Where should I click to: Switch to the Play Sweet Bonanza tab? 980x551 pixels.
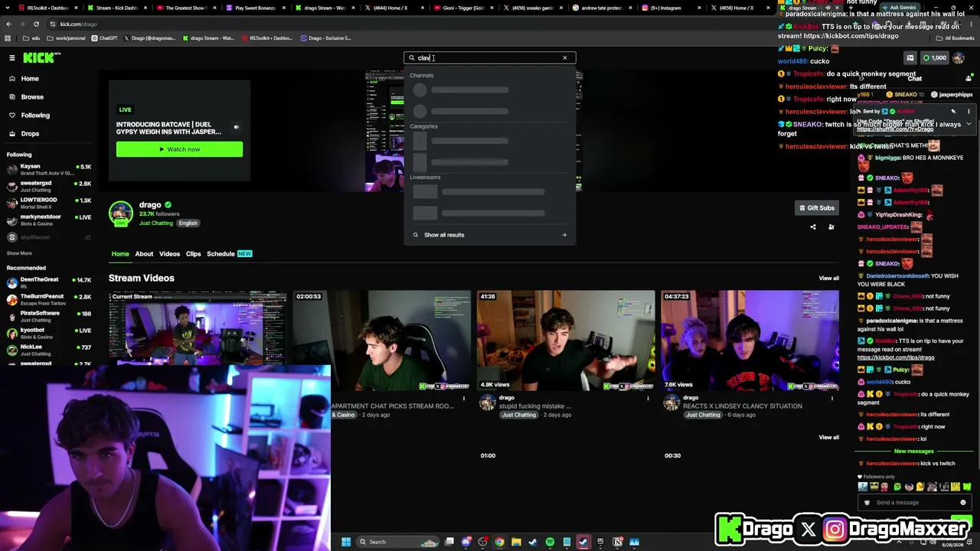click(255, 8)
